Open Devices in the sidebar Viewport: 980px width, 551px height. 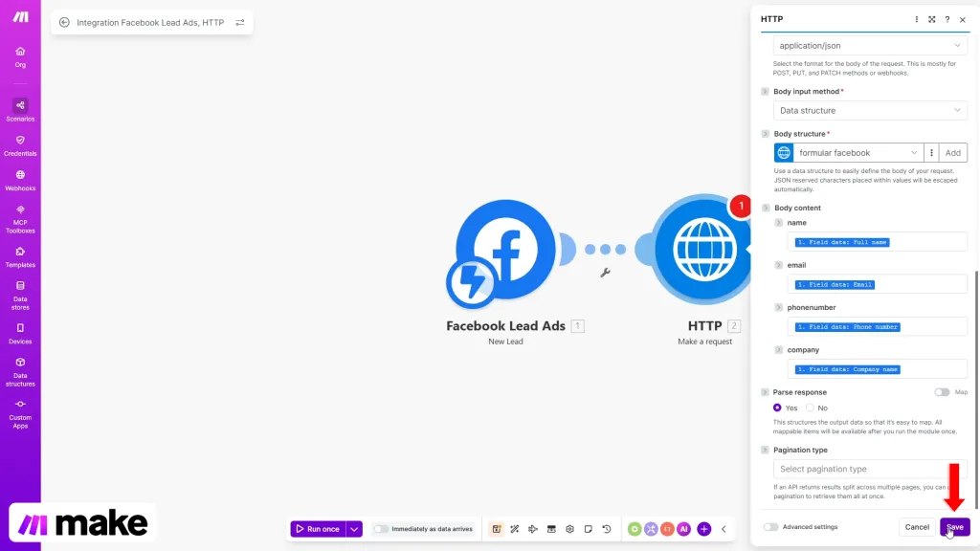tap(20, 334)
